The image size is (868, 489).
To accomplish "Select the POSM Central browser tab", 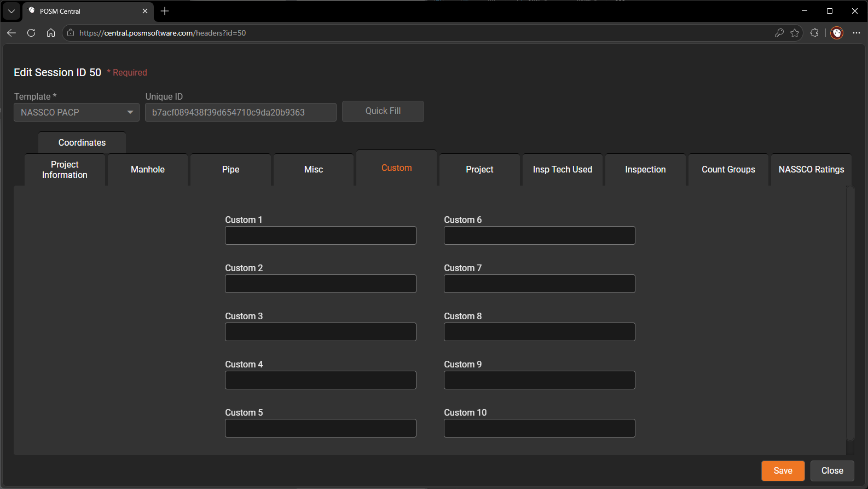I will tap(88, 11).
